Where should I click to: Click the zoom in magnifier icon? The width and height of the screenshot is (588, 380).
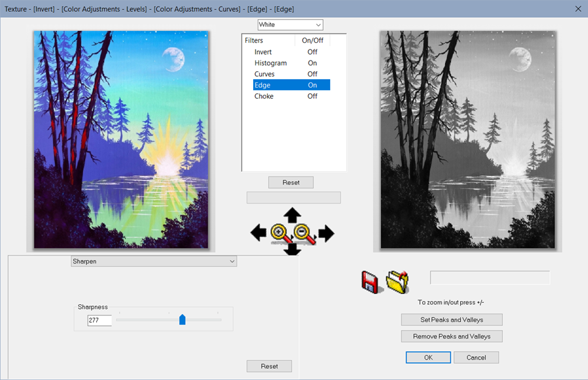[279, 232]
